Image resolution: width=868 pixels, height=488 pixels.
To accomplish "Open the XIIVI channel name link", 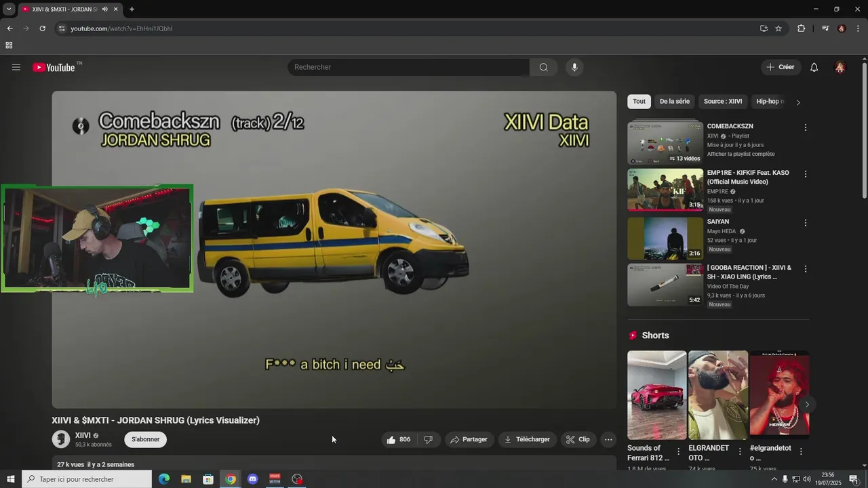I will coord(83,435).
